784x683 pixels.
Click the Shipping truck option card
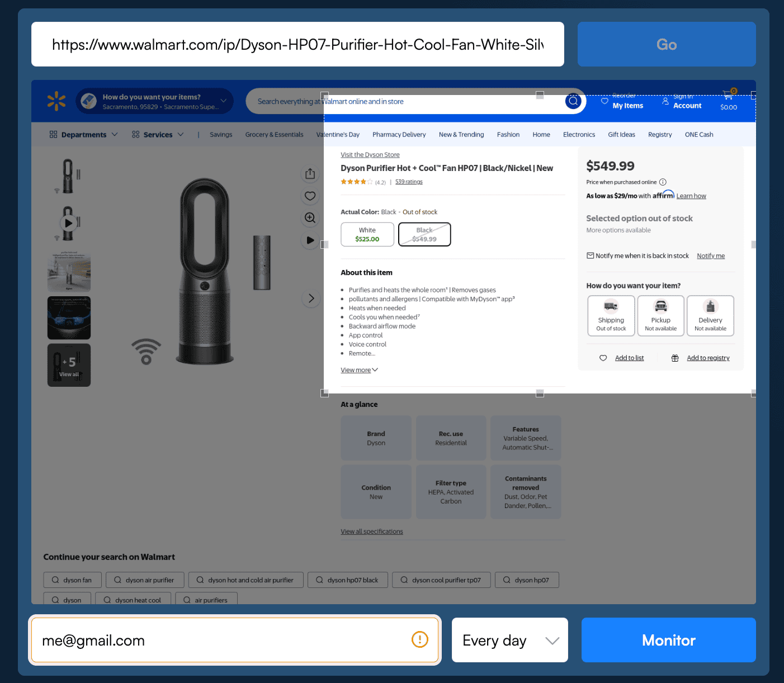point(611,316)
